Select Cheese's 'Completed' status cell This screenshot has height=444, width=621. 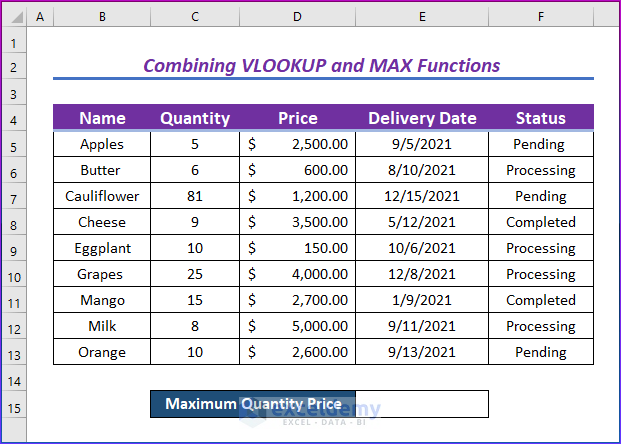[x=540, y=222]
